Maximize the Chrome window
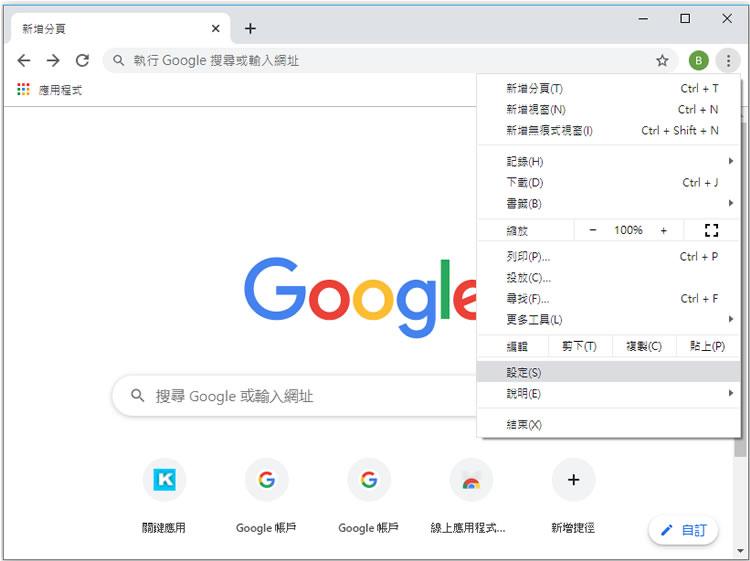 pos(685,19)
